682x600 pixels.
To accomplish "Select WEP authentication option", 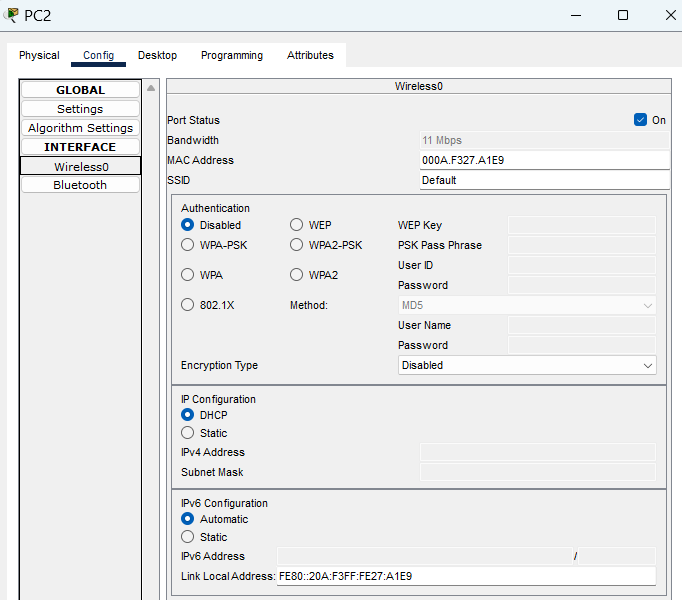I will [x=296, y=225].
